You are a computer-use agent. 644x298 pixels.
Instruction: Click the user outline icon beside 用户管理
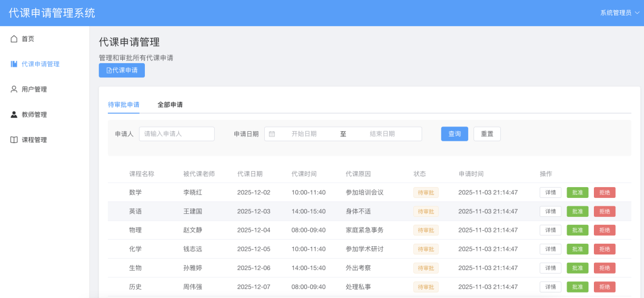pos(14,89)
